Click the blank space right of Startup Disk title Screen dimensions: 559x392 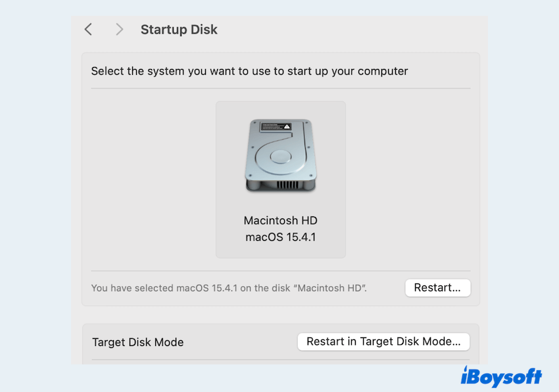click(x=349, y=30)
